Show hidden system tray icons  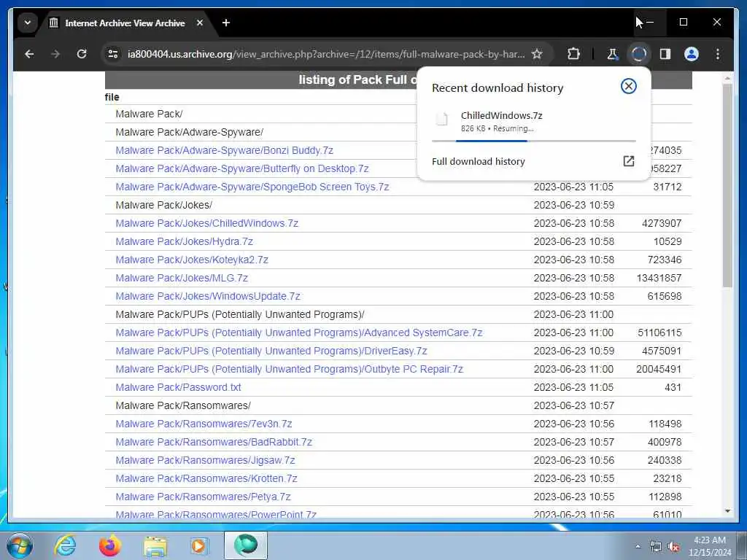[x=638, y=546]
